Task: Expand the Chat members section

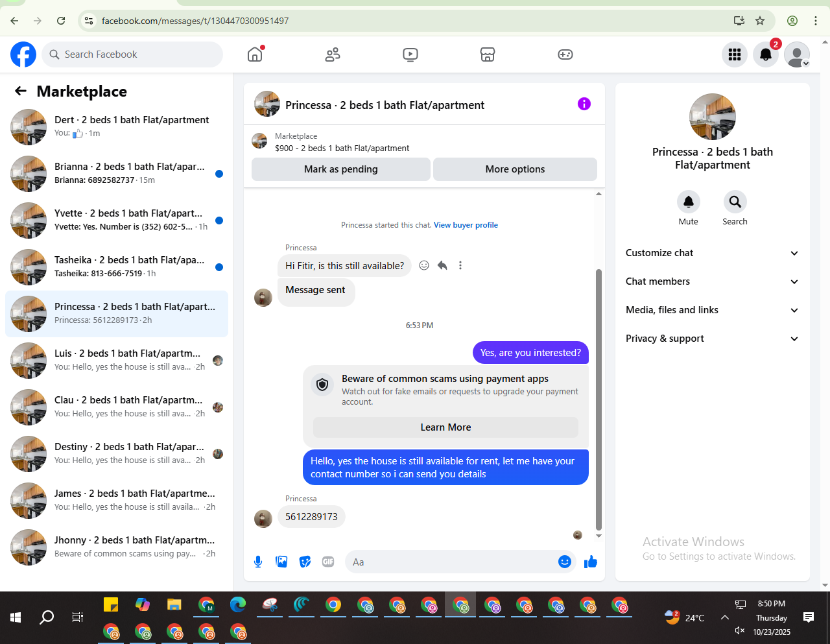Action: pyautogui.click(x=712, y=281)
